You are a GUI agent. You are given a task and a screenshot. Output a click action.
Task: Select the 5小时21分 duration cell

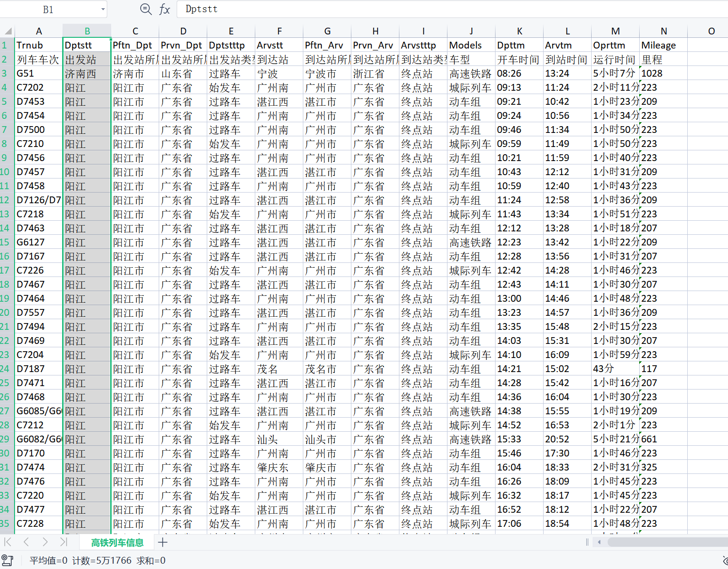pyautogui.click(x=615, y=439)
